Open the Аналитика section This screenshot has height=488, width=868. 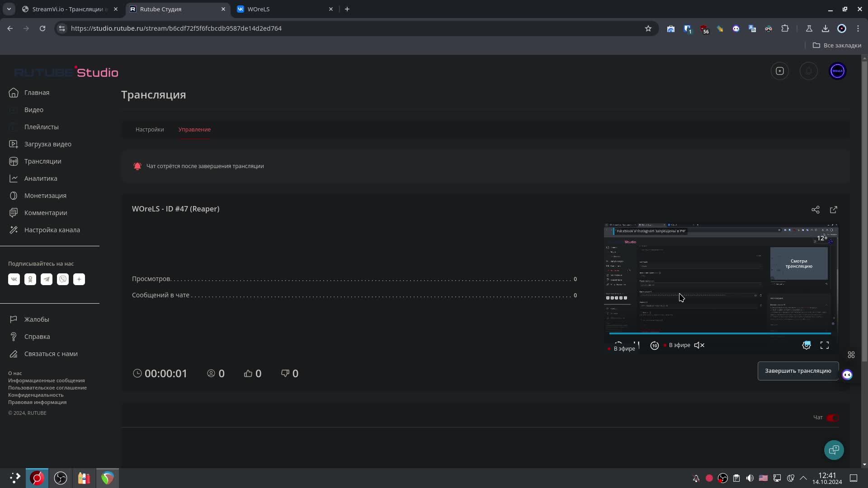click(33, 178)
